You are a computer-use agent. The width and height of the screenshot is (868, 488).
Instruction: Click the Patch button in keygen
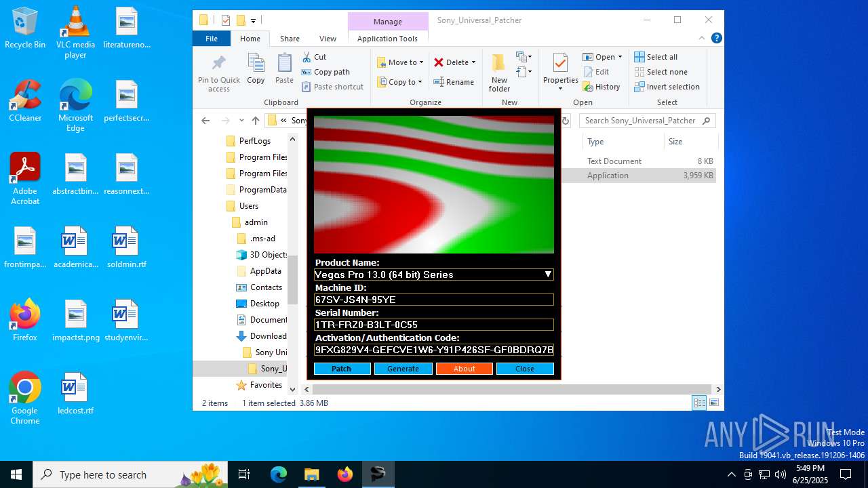tap(342, 369)
